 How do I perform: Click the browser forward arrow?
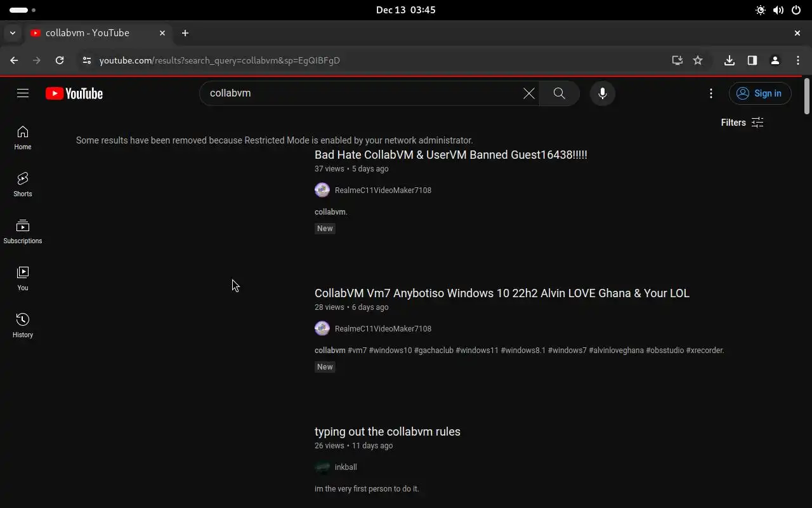[x=37, y=60]
